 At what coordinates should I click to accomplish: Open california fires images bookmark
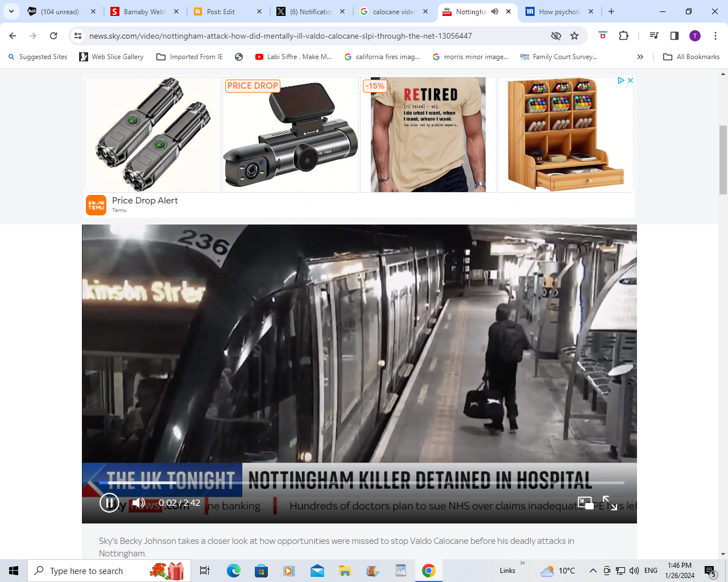click(x=382, y=57)
